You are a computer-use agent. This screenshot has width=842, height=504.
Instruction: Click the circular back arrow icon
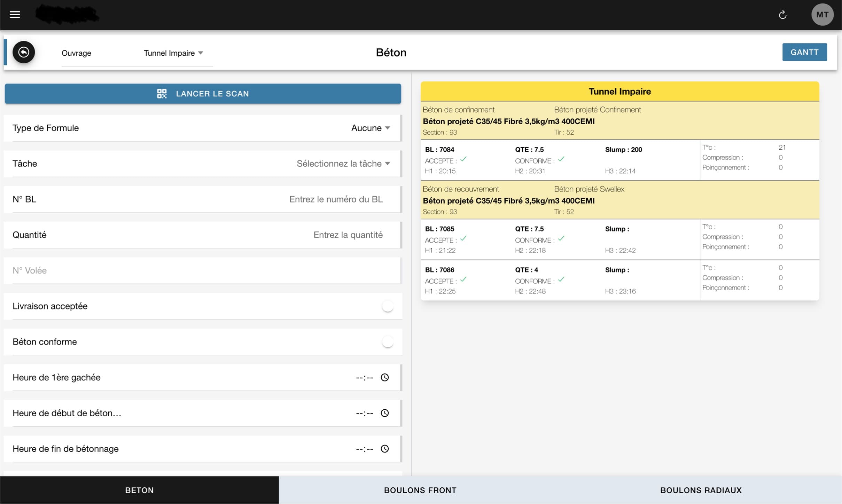point(24,52)
